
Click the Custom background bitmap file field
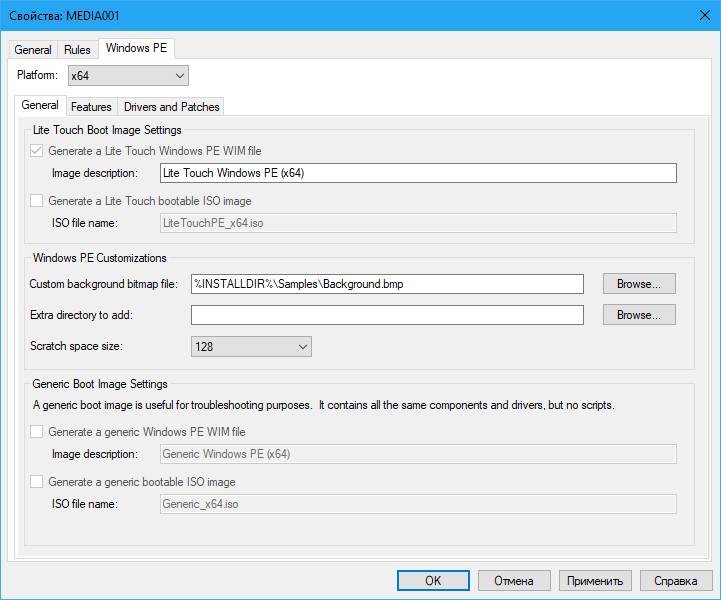(386, 284)
